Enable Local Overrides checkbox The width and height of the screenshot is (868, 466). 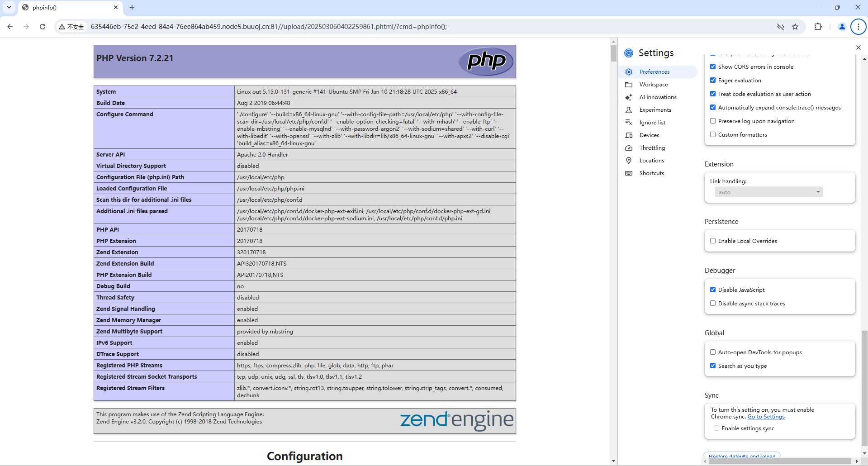[x=713, y=241]
